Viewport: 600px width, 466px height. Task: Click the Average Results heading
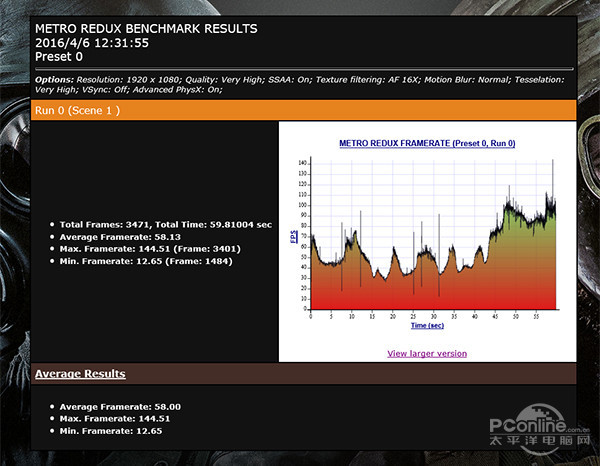[x=80, y=374]
